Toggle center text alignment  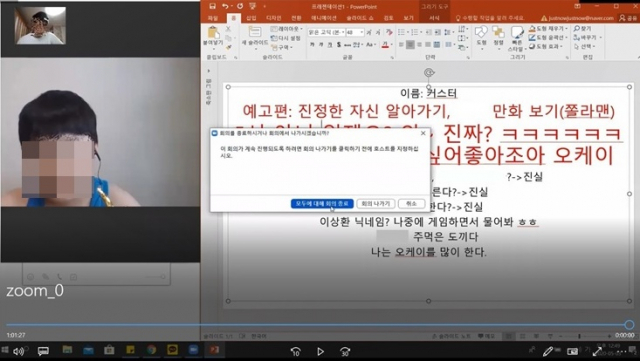click(411, 45)
